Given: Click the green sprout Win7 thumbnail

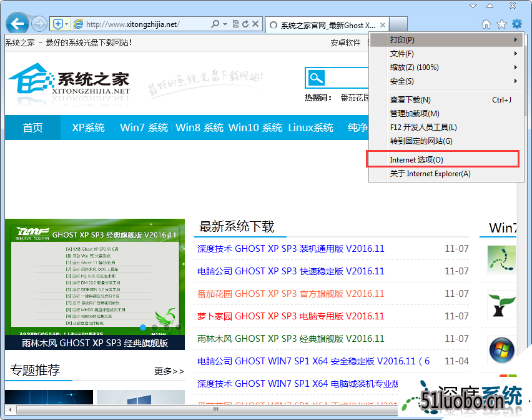Looking at the screenshot, I should pos(501,304).
